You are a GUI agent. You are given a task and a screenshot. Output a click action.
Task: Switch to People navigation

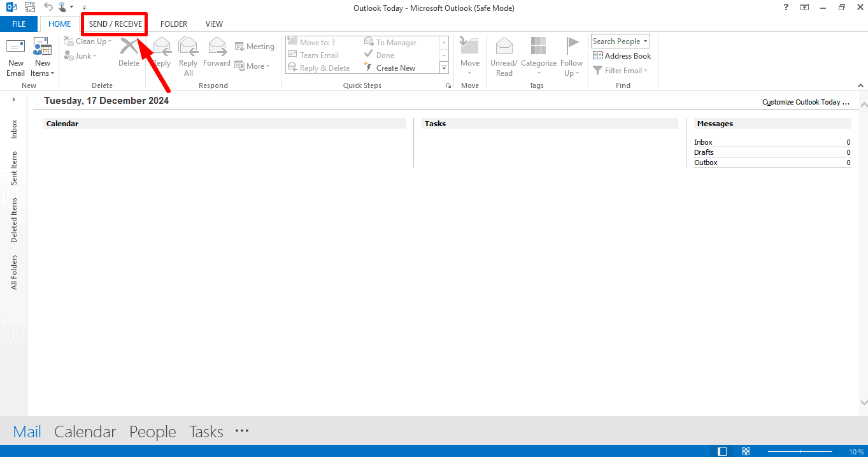click(x=153, y=432)
